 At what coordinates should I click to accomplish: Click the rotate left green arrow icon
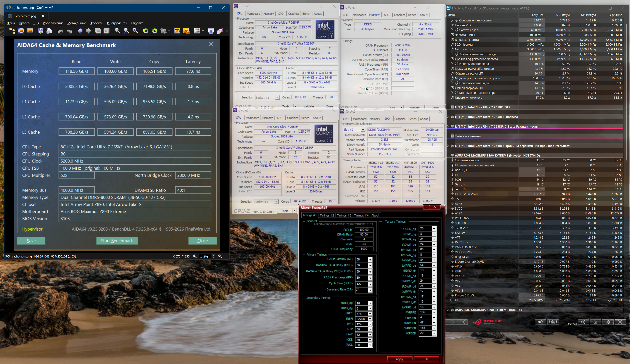[146, 31]
